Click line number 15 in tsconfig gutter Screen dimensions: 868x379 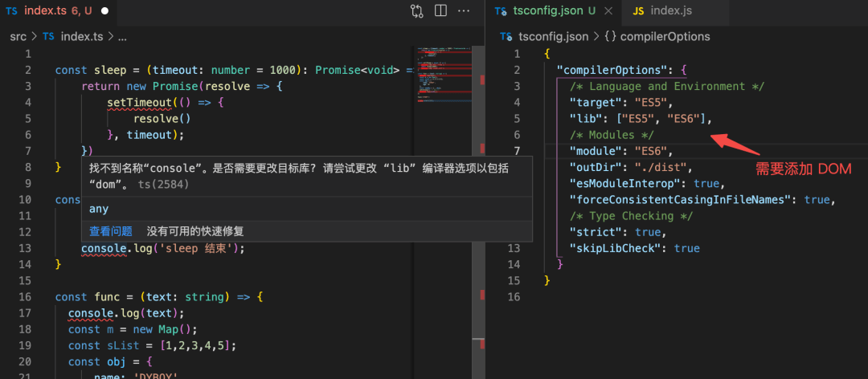(x=514, y=280)
